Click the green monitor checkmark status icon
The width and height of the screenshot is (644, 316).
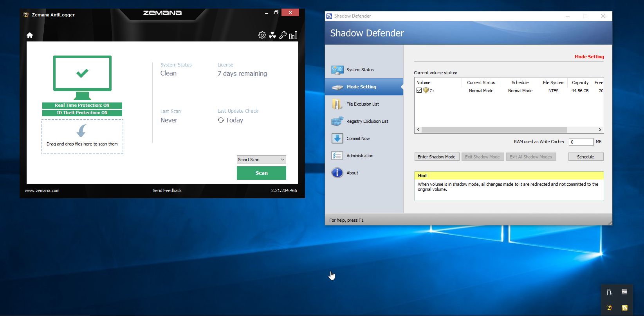82,77
